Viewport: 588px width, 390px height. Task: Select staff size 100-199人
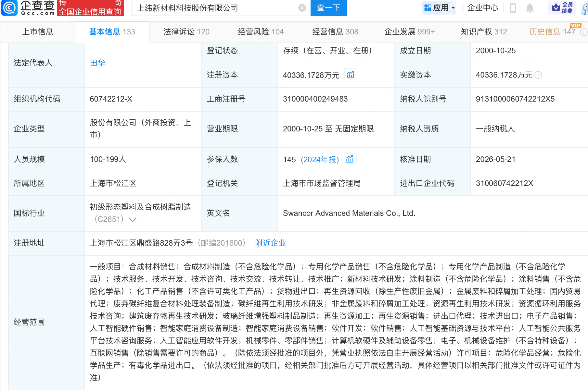(108, 159)
